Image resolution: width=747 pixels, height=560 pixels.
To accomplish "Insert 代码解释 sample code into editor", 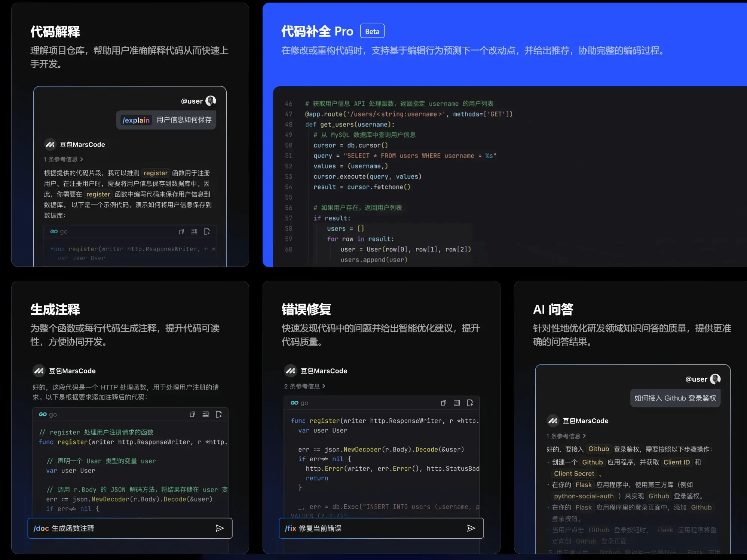I will point(194,231).
